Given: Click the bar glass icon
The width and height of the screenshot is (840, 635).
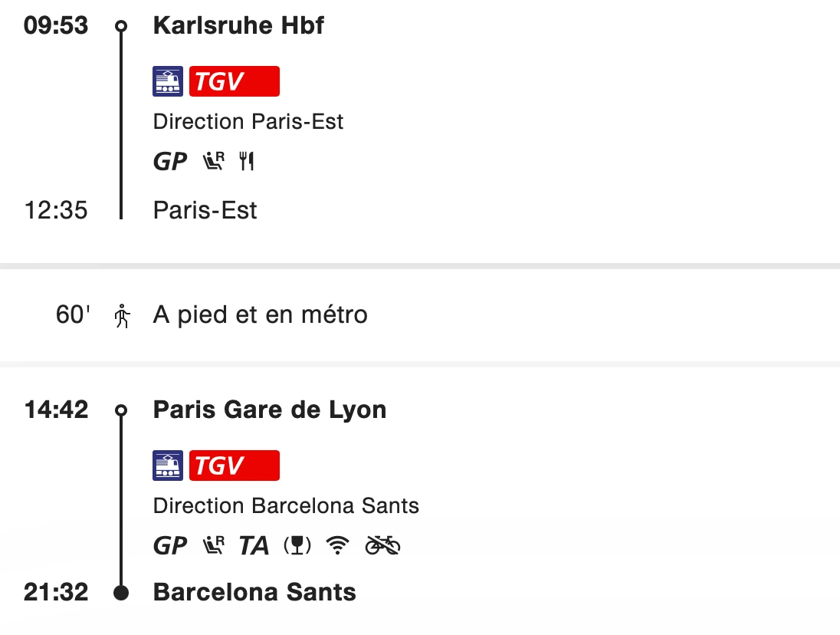Looking at the screenshot, I should (297, 545).
